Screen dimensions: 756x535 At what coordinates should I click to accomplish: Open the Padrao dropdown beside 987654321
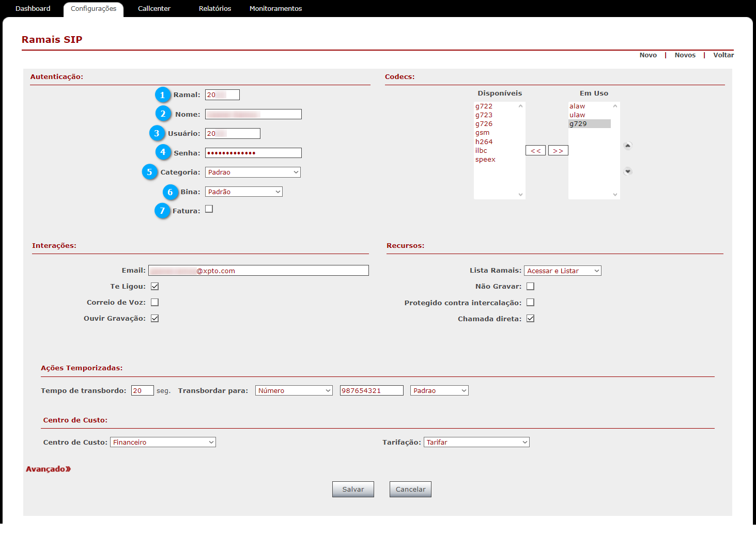click(x=439, y=390)
